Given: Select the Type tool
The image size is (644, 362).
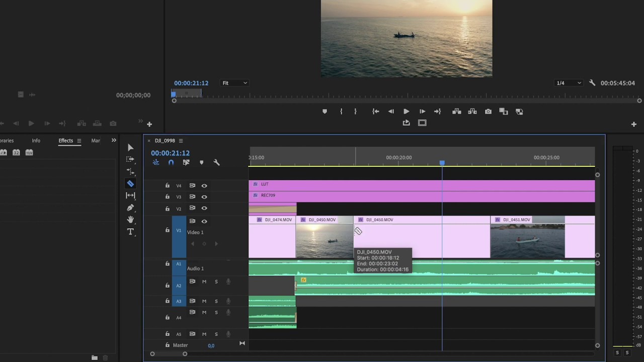Looking at the screenshot, I should coord(130,232).
